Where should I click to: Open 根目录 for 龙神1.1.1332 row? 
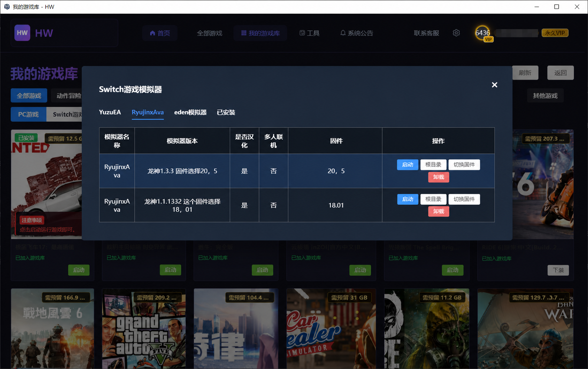coord(433,199)
